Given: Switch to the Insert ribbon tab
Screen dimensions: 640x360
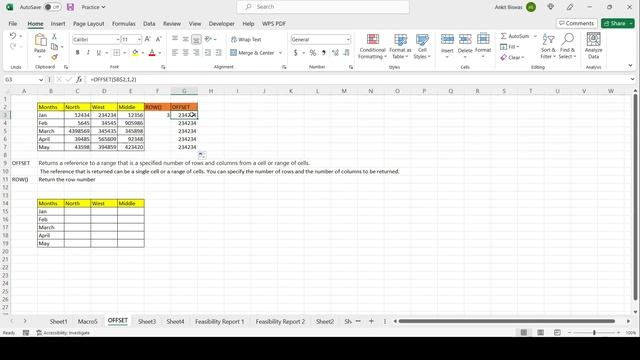Looking at the screenshot, I should tap(58, 24).
